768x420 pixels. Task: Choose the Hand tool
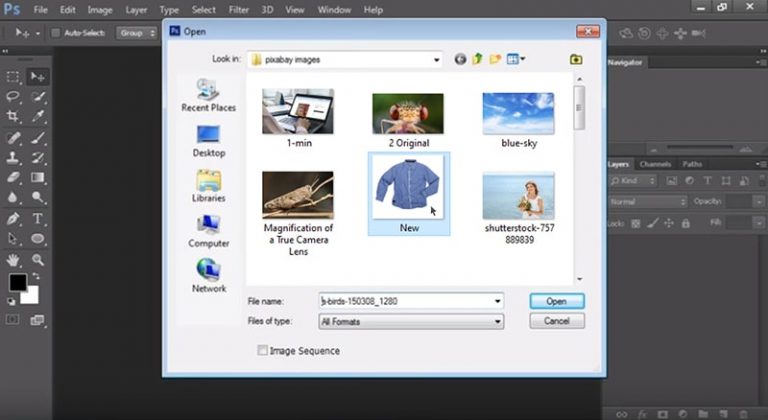[x=14, y=258]
